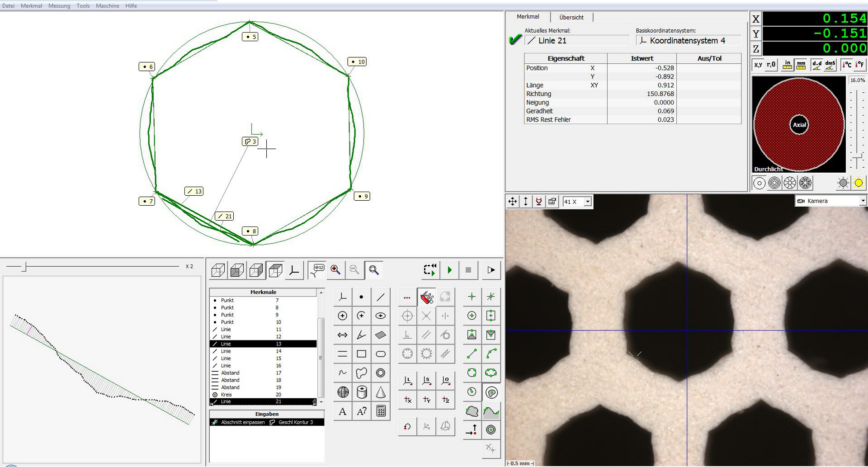The width and height of the screenshot is (868, 467).
Task: Click the Abschnitt einpassen entry
Action: click(x=243, y=422)
